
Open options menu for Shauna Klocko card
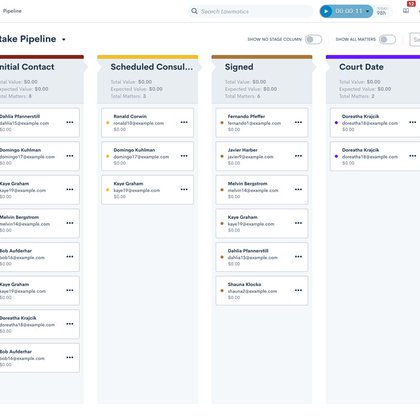(298, 290)
